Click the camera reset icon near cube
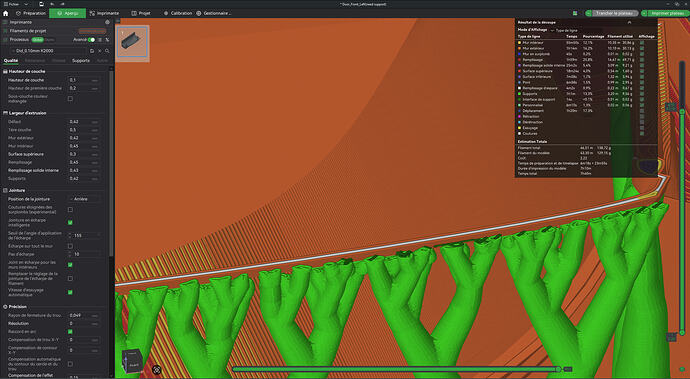Image resolution: width=690 pixels, height=379 pixels. click(x=157, y=369)
